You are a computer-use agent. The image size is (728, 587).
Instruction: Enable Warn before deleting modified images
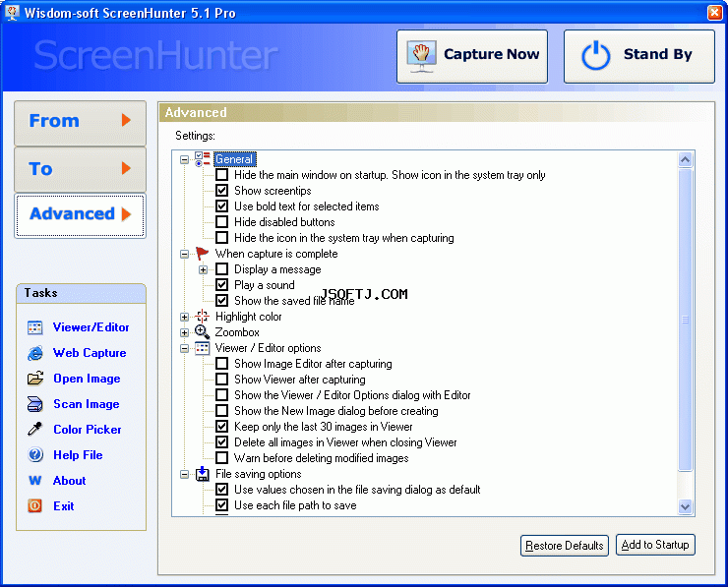pyautogui.click(x=222, y=458)
